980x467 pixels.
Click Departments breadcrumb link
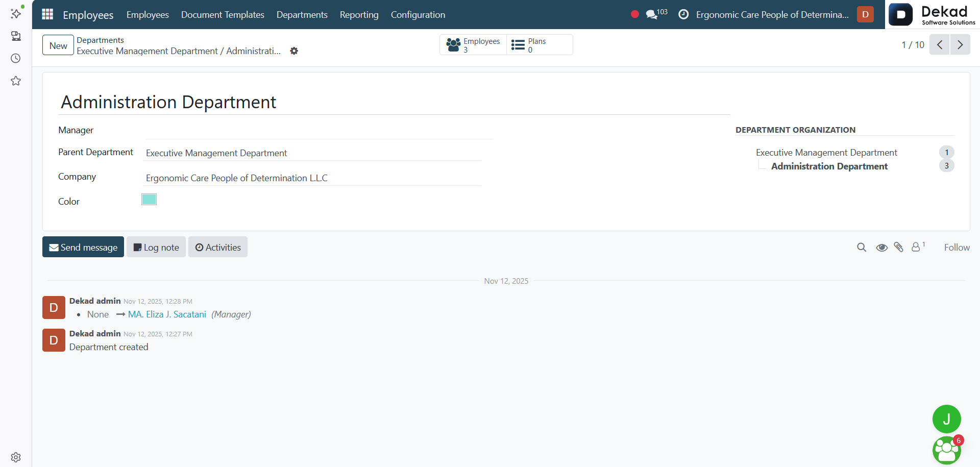100,40
